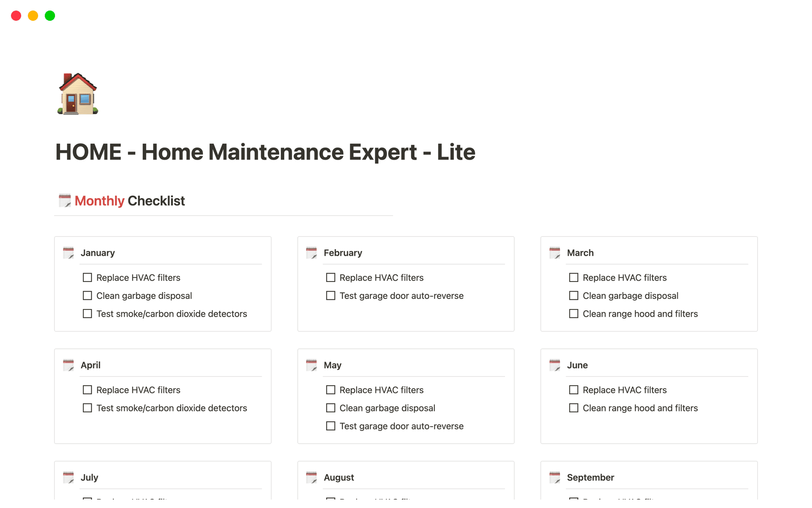The height and width of the screenshot is (508, 812).
Task: Check Clean range hood and filters under June
Action: (x=573, y=408)
